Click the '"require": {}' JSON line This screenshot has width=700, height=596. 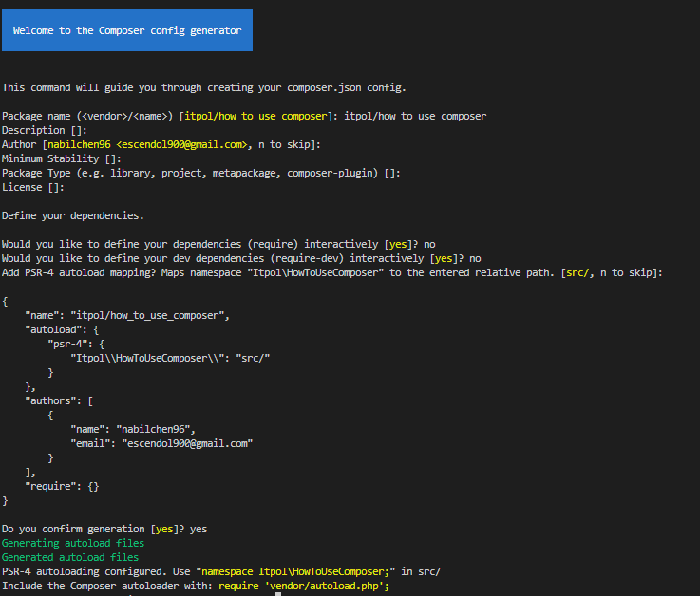pyautogui.click(x=62, y=486)
